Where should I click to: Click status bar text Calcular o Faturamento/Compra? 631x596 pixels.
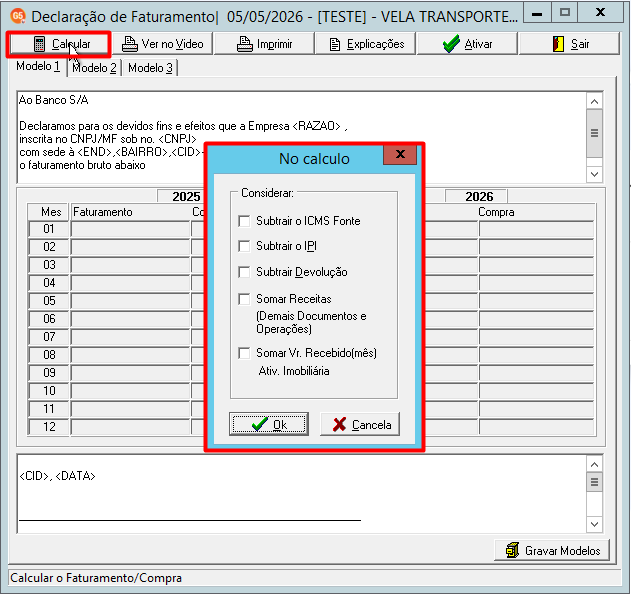point(96,578)
